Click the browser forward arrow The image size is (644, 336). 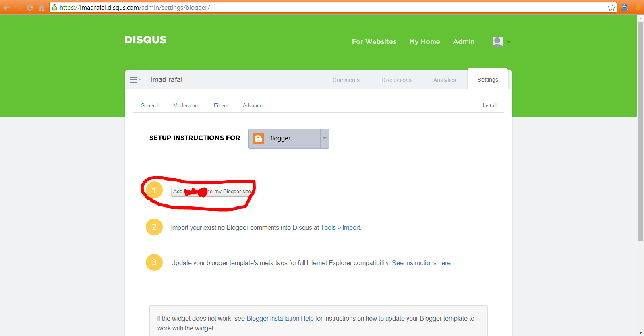pos(18,8)
